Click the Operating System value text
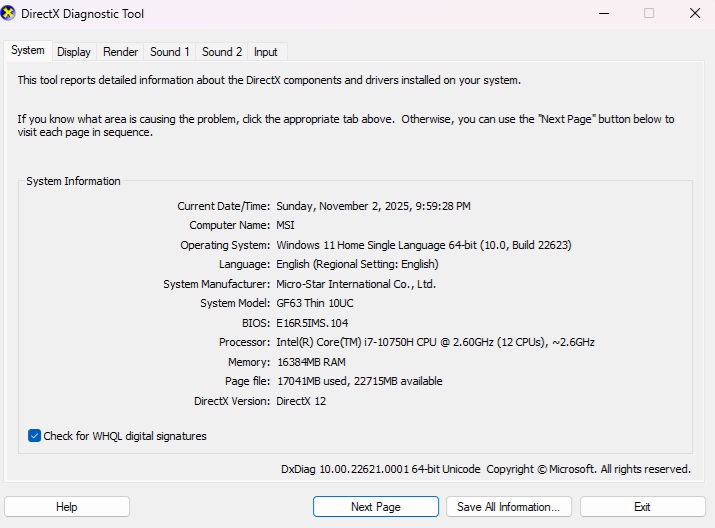Viewport: 715px width, 528px height. pos(424,245)
